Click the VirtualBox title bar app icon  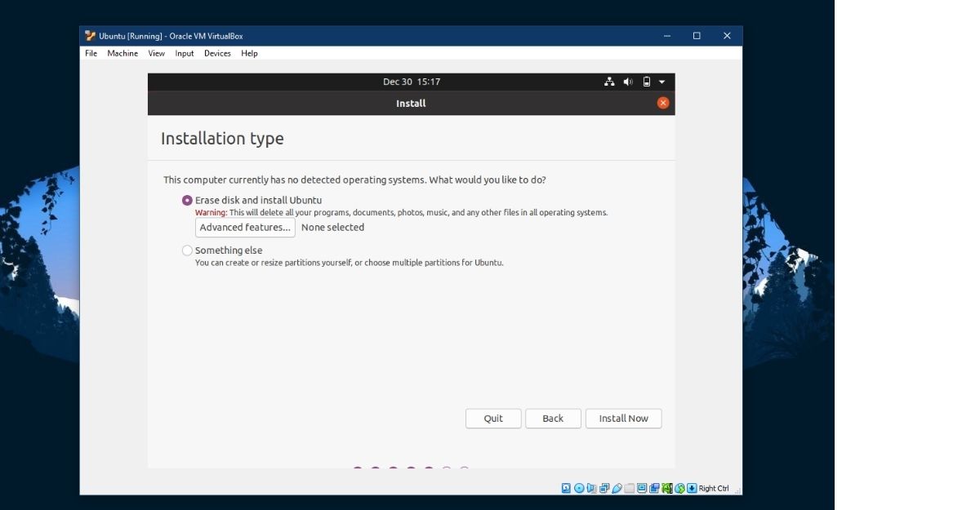91,36
